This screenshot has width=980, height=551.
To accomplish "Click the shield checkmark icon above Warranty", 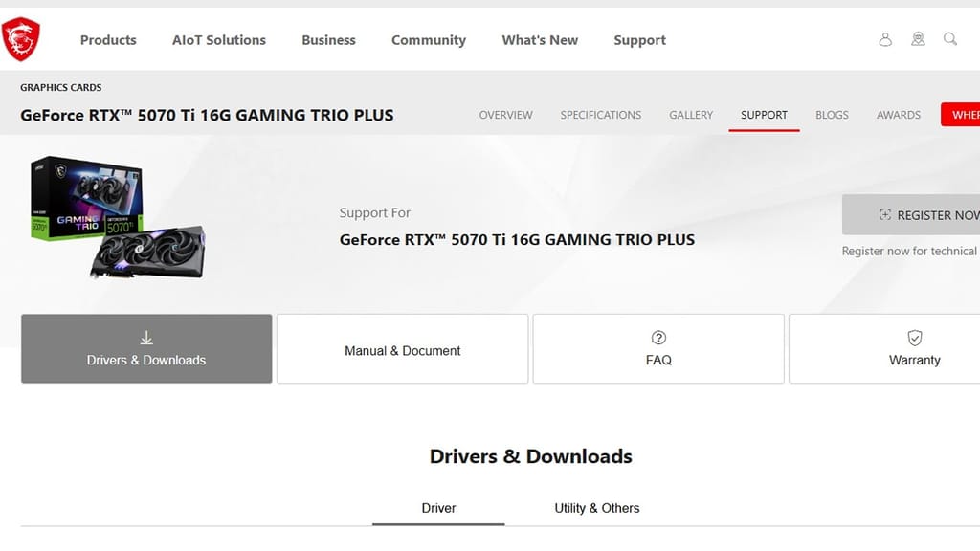I will coord(914,338).
